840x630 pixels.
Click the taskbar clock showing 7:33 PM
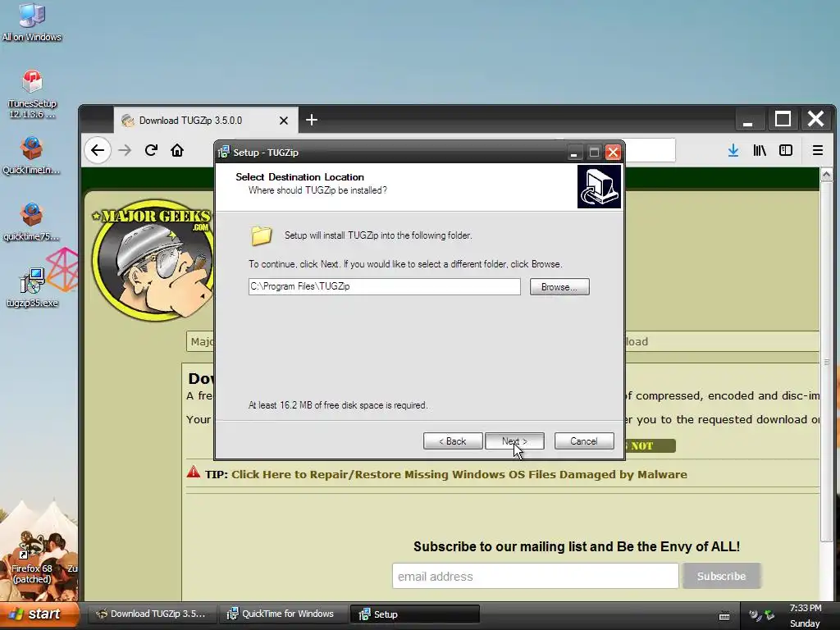pyautogui.click(x=806, y=608)
